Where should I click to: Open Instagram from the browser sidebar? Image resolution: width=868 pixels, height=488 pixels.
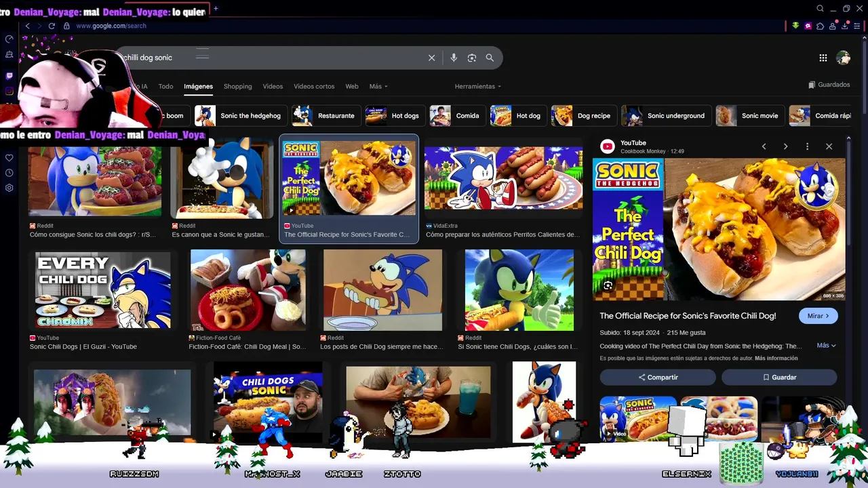pos(9,91)
